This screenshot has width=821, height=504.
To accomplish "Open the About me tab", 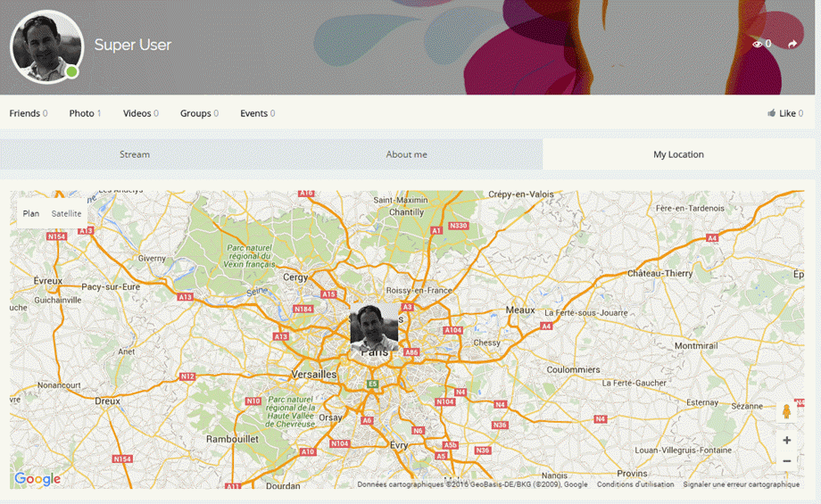I will pyautogui.click(x=406, y=154).
